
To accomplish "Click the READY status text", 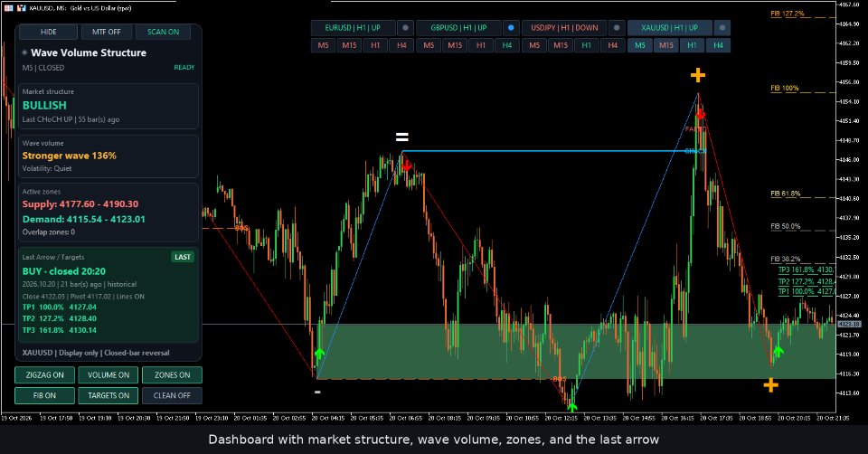I will coord(184,68).
